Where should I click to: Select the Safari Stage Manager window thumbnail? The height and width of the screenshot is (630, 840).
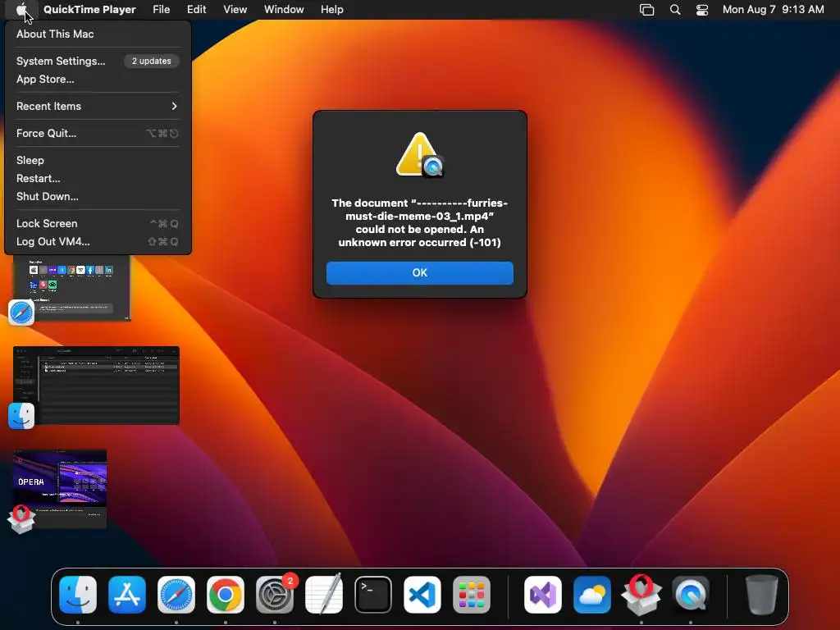pyautogui.click(x=72, y=288)
